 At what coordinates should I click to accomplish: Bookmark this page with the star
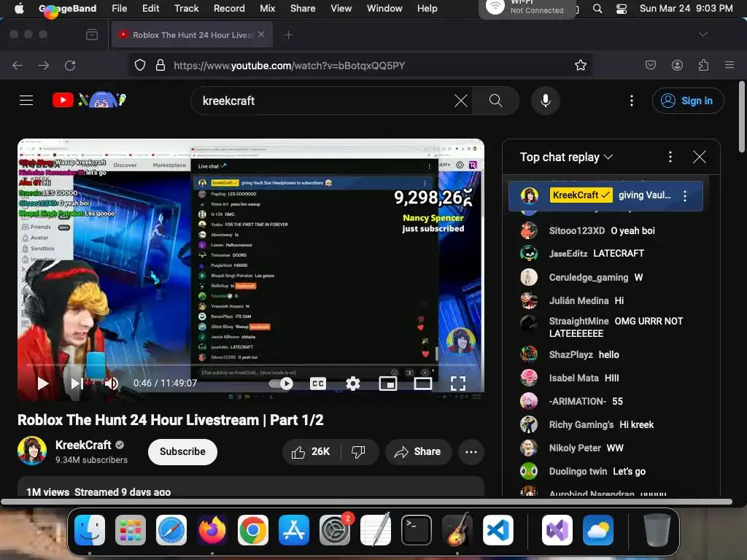[580, 65]
